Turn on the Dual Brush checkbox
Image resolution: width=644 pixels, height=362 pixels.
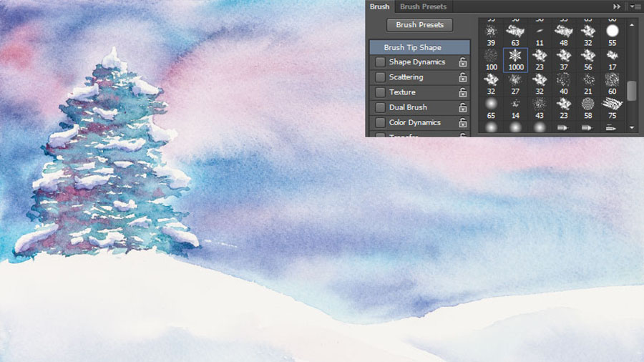380,107
